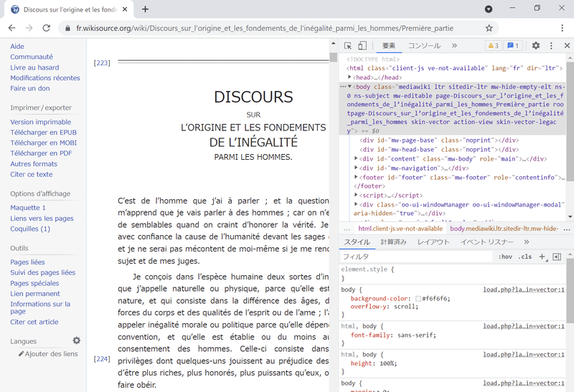
Task: Open the Chrome three-dot menu
Action: tap(562, 28)
